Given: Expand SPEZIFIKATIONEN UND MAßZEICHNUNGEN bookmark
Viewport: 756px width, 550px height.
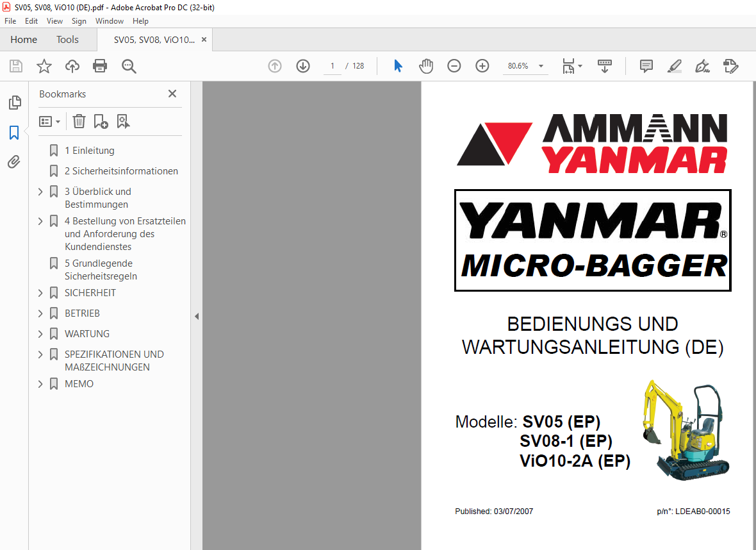Looking at the screenshot, I should click(40, 354).
